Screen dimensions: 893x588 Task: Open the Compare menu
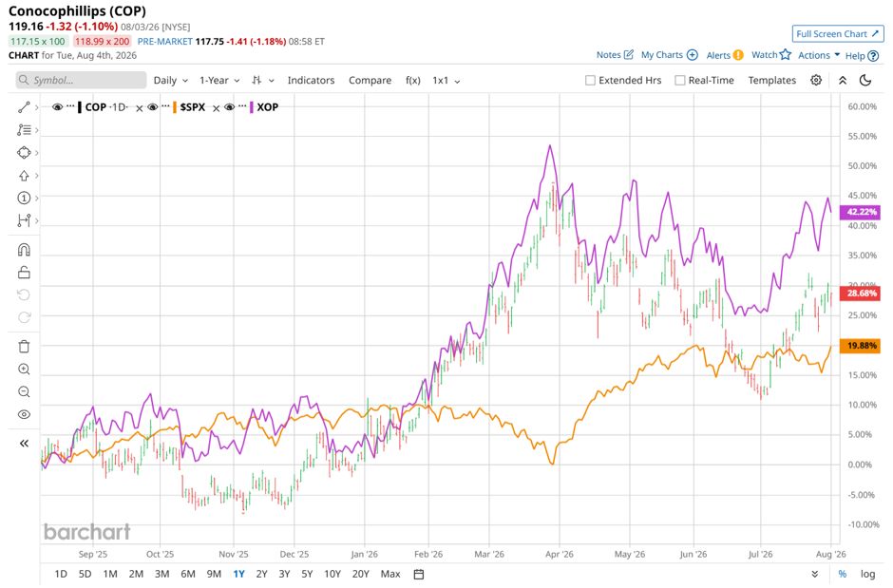click(370, 80)
